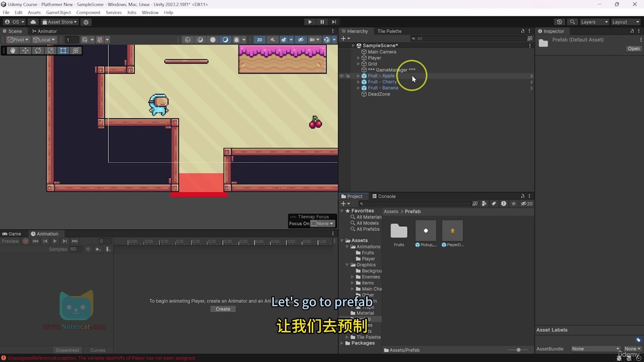Image resolution: width=644 pixels, height=362 pixels.
Task: Open cloud services icon
Action: (33, 22)
